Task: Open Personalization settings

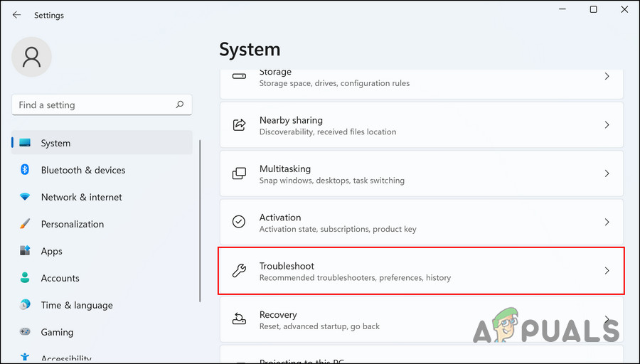Action: tap(102, 224)
